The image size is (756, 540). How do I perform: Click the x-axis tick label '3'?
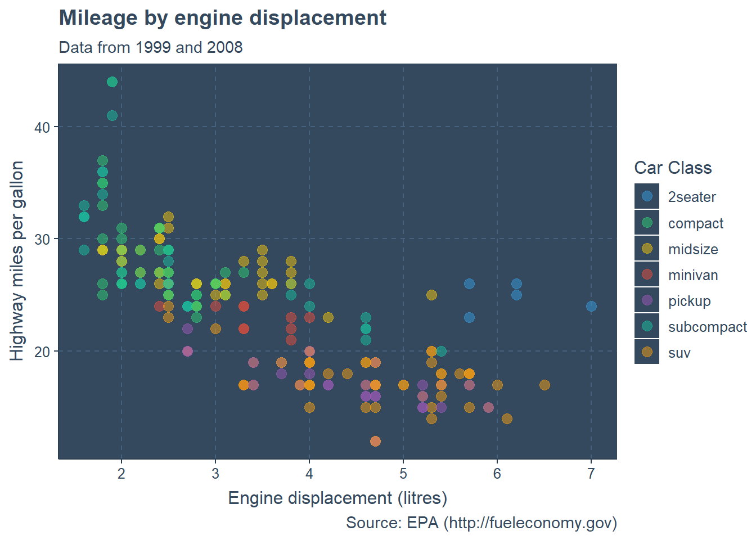[x=215, y=474]
